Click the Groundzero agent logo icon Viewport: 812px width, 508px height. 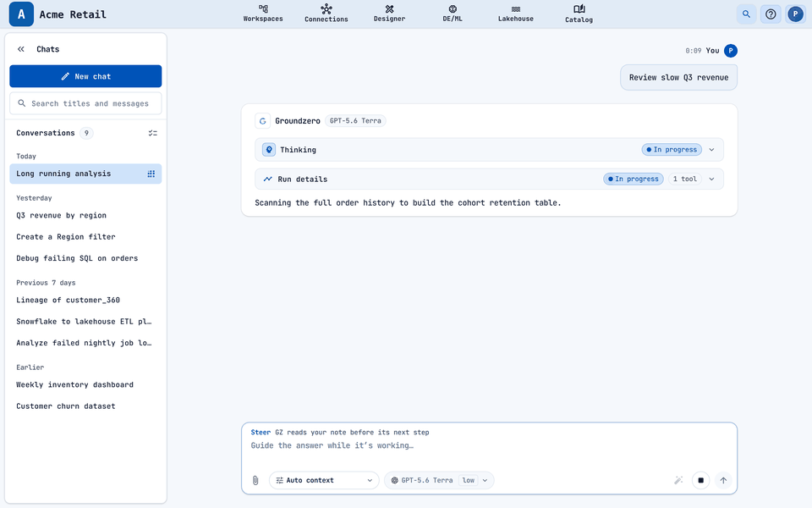click(x=262, y=121)
